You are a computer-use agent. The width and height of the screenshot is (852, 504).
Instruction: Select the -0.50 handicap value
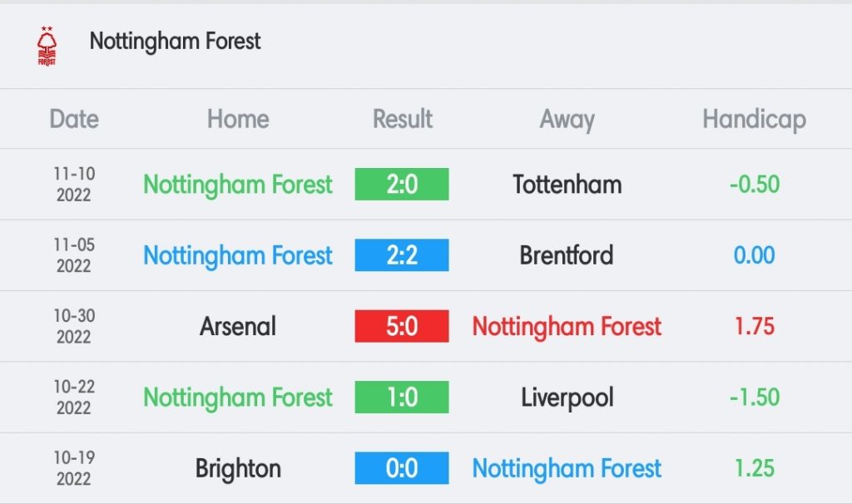click(x=754, y=185)
